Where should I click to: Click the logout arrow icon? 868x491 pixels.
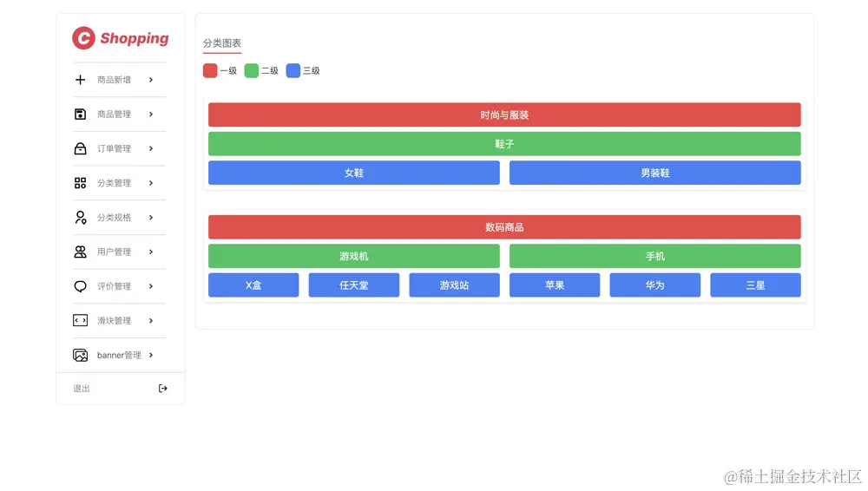tap(163, 389)
